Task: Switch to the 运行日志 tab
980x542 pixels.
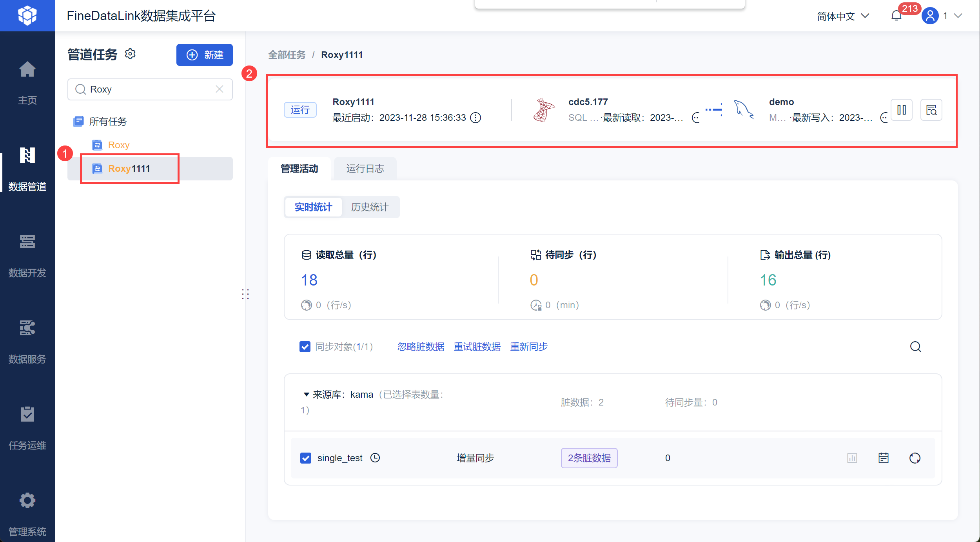Action: pyautogui.click(x=365, y=169)
